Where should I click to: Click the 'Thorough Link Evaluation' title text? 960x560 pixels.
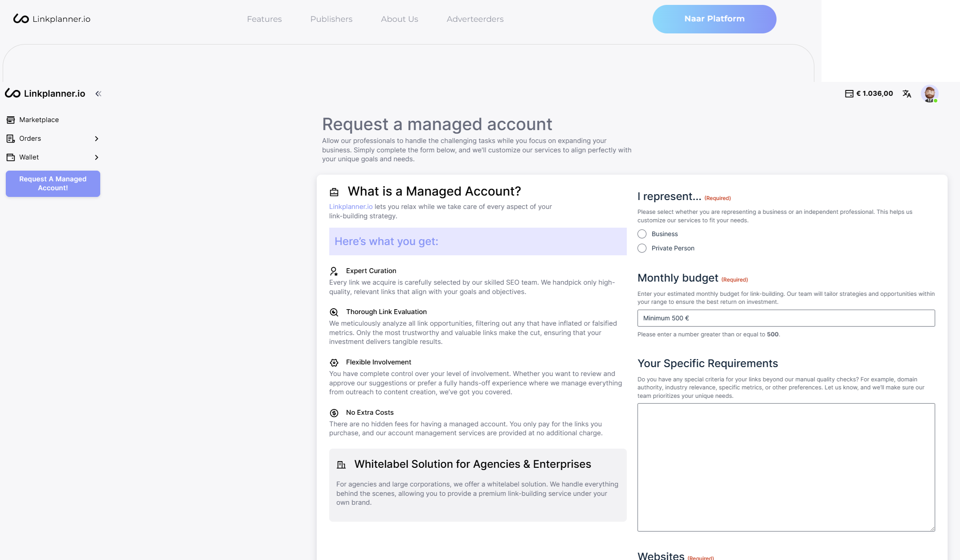pyautogui.click(x=386, y=312)
